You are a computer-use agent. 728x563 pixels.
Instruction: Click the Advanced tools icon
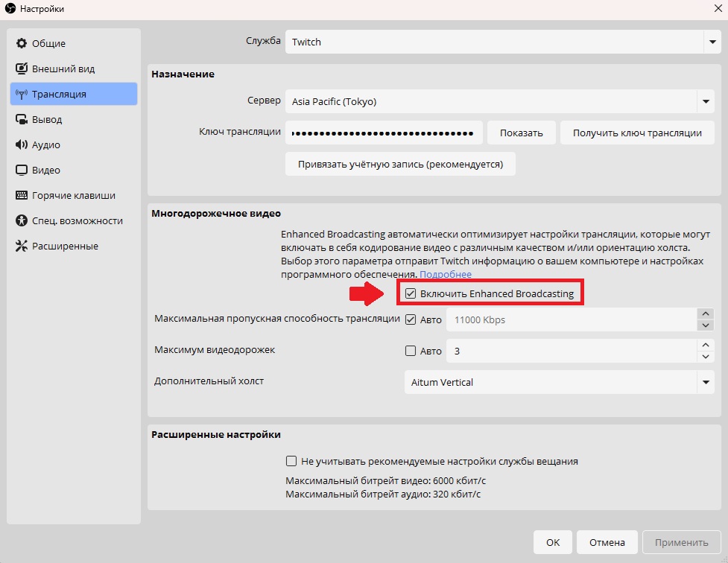pos(22,246)
